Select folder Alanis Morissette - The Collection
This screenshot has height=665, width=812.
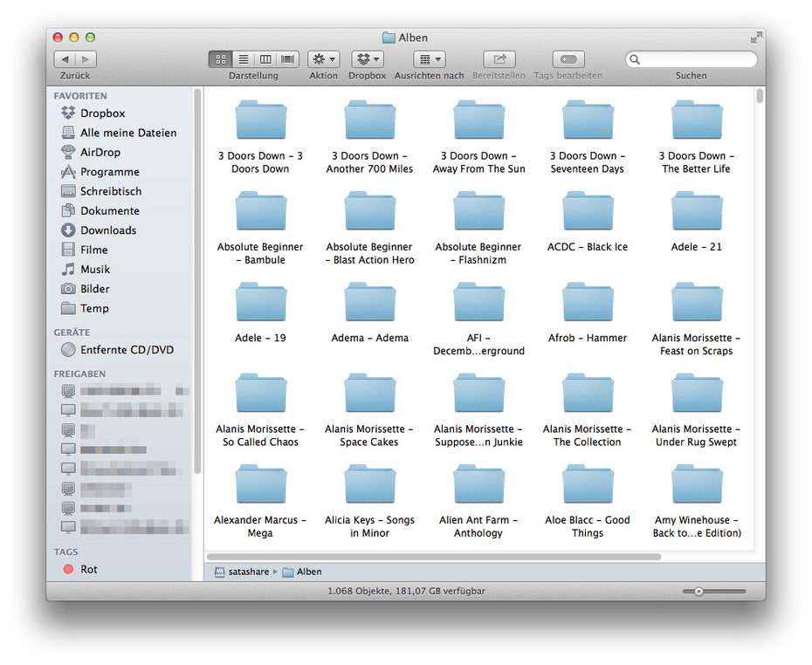click(588, 394)
